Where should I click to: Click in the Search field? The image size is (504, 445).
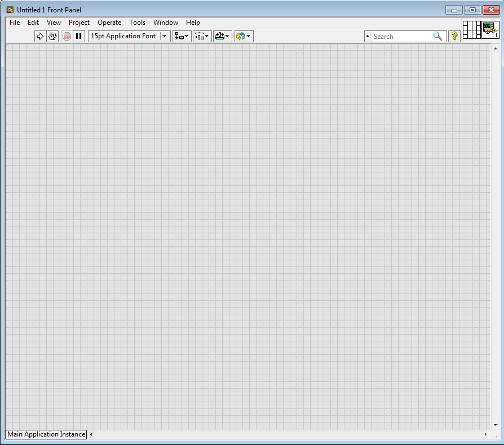coord(402,36)
